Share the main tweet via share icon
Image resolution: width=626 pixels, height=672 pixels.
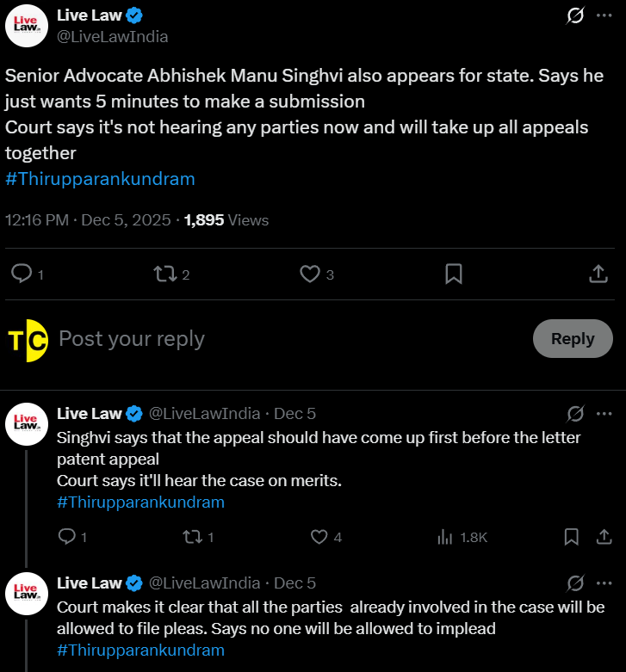[598, 274]
